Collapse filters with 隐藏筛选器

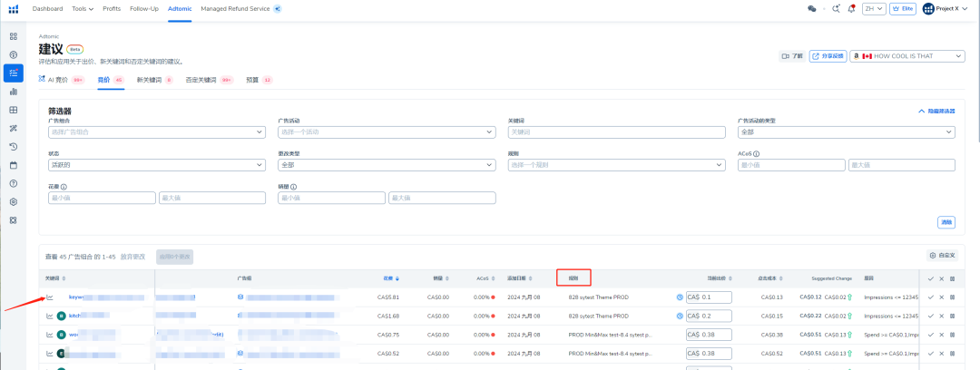(936, 111)
